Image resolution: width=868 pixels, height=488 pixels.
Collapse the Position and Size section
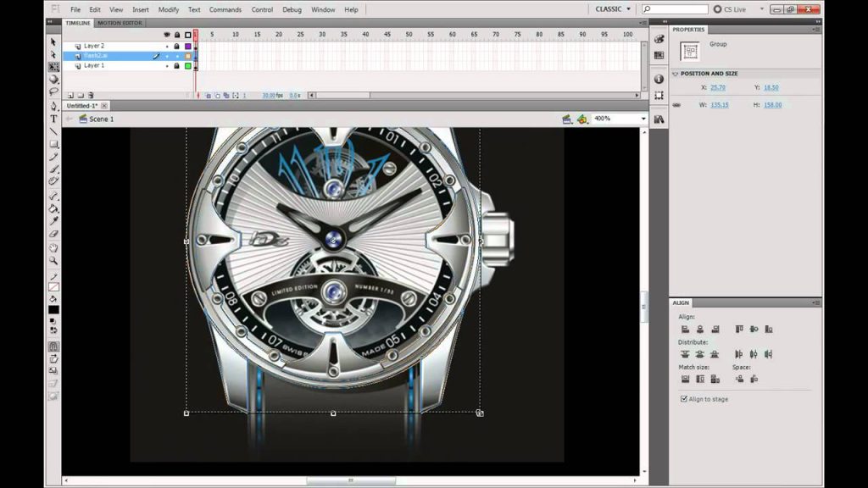click(x=676, y=74)
